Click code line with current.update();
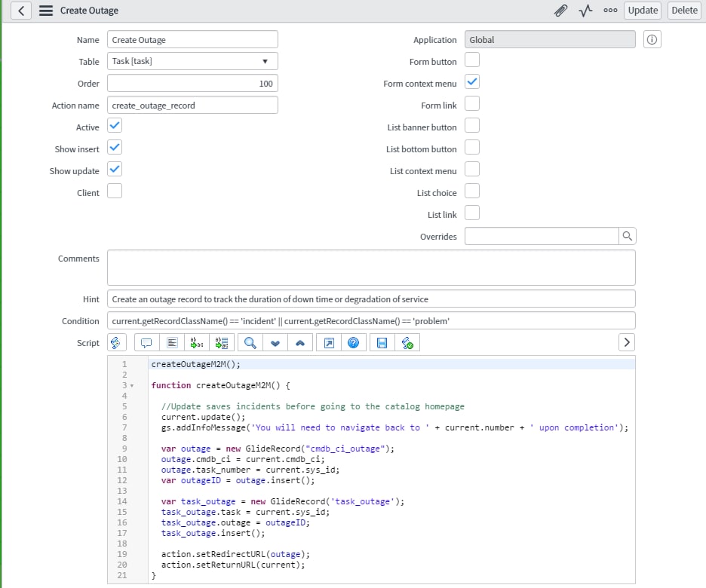The width and height of the screenshot is (706, 588). pyautogui.click(x=203, y=417)
